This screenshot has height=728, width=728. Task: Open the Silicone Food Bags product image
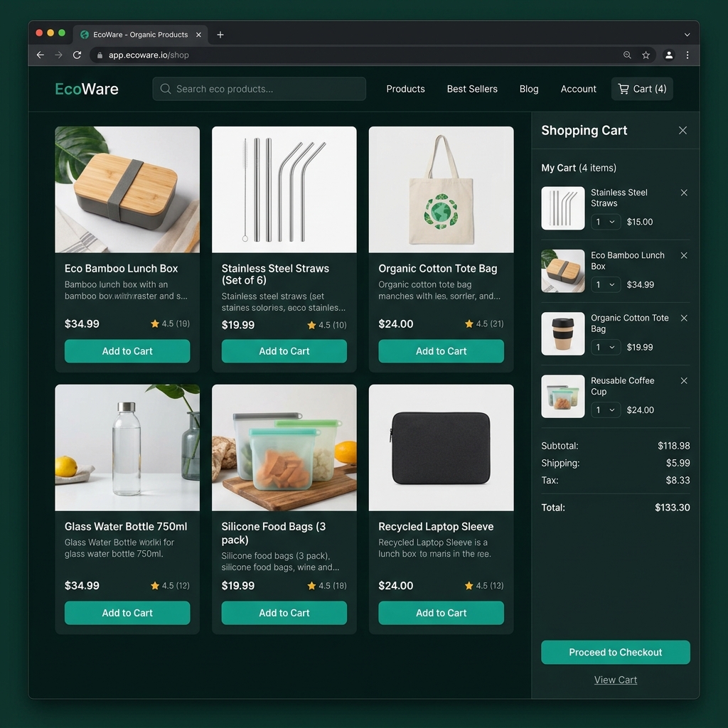tap(284, 448)
